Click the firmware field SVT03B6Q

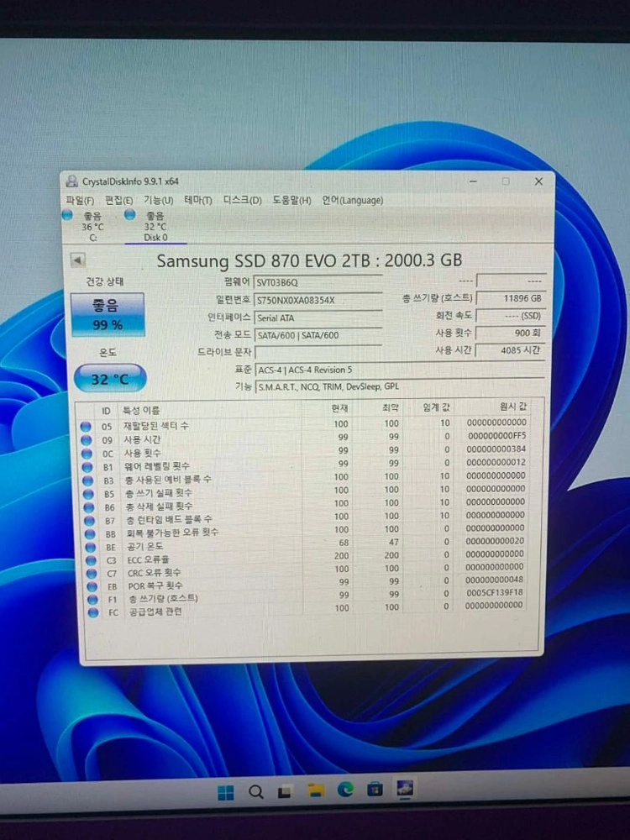[318, 282]
